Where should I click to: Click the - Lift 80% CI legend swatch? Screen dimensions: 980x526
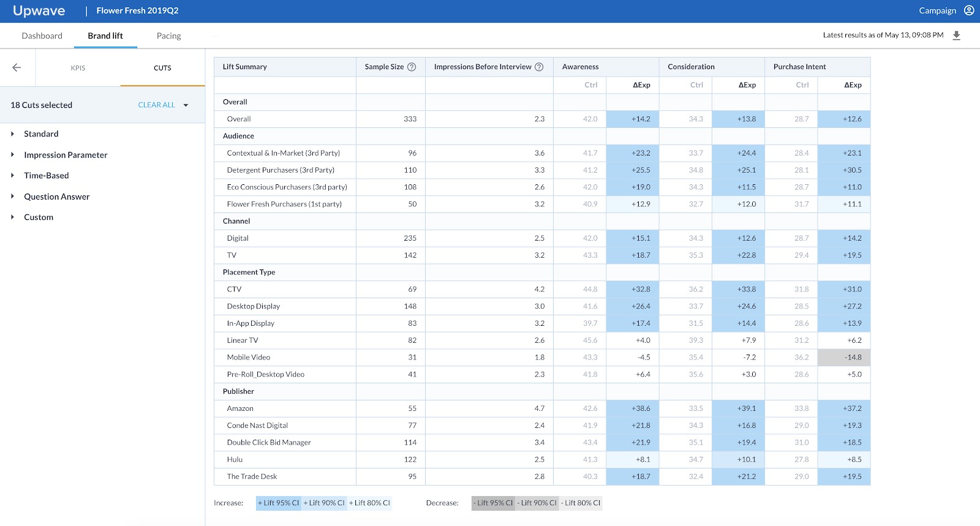(x=581, y=503)
